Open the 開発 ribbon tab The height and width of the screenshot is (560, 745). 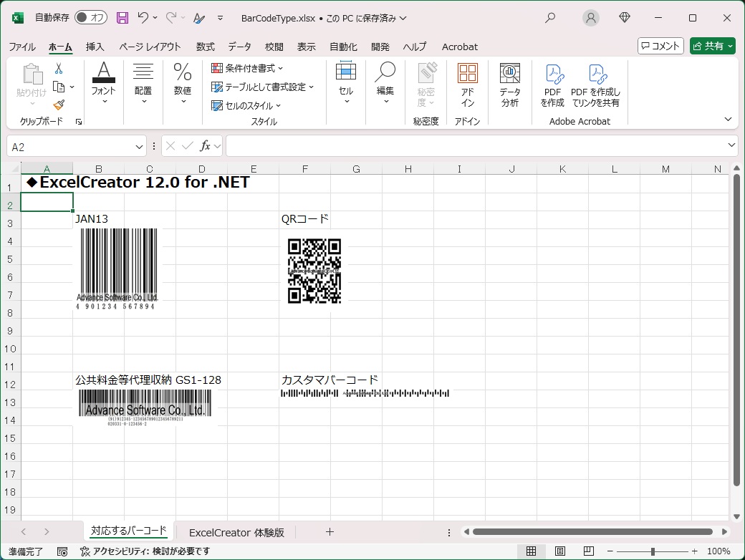pyautogui.click(x=380, y=47)
